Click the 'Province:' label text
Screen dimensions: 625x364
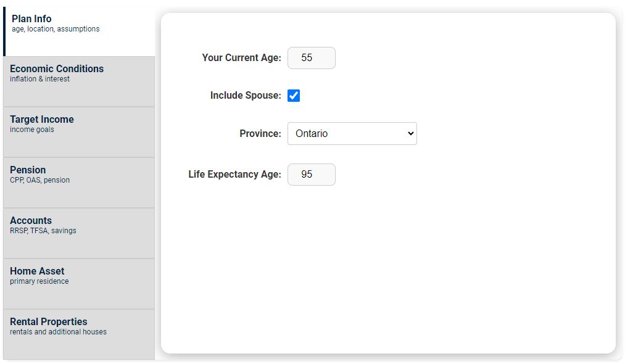click(260, 134)
